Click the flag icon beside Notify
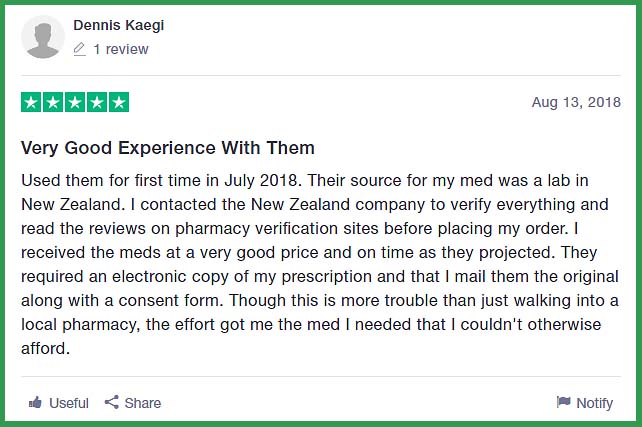The width and height of the screenshot is (642, 427). tap(563, 402)
